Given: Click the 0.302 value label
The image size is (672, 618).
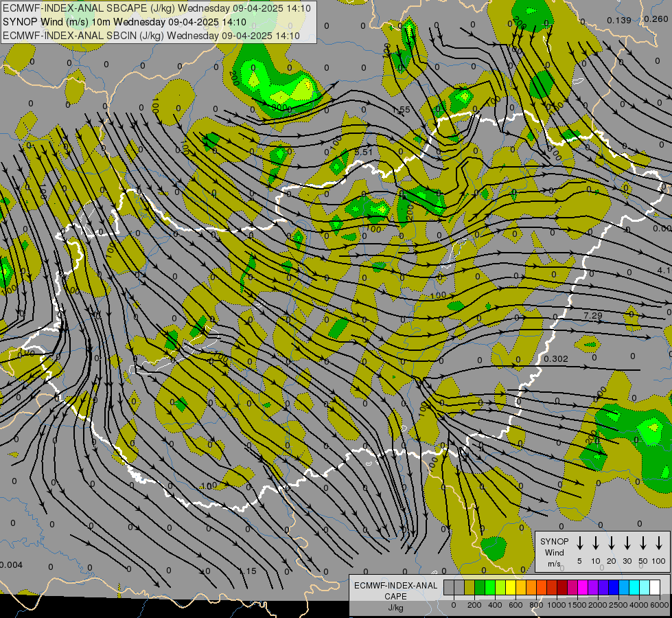Looking at the screenshot, I should 556,359.
